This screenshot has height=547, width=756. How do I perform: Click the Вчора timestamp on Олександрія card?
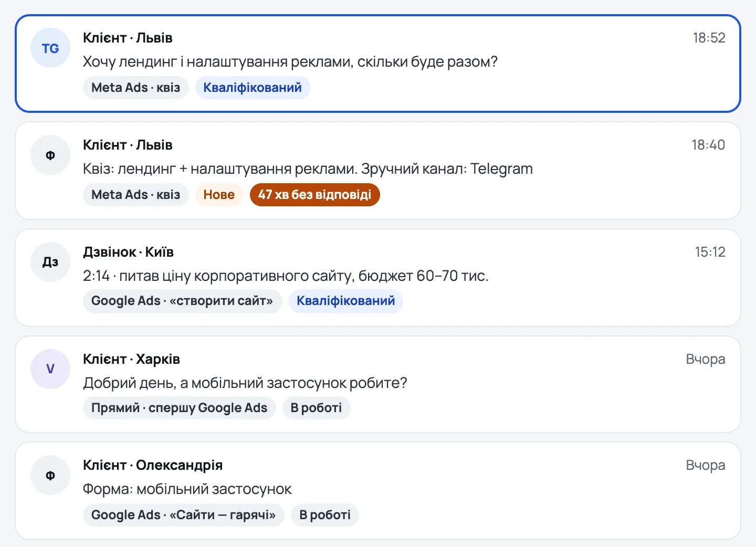coord(706,465)
